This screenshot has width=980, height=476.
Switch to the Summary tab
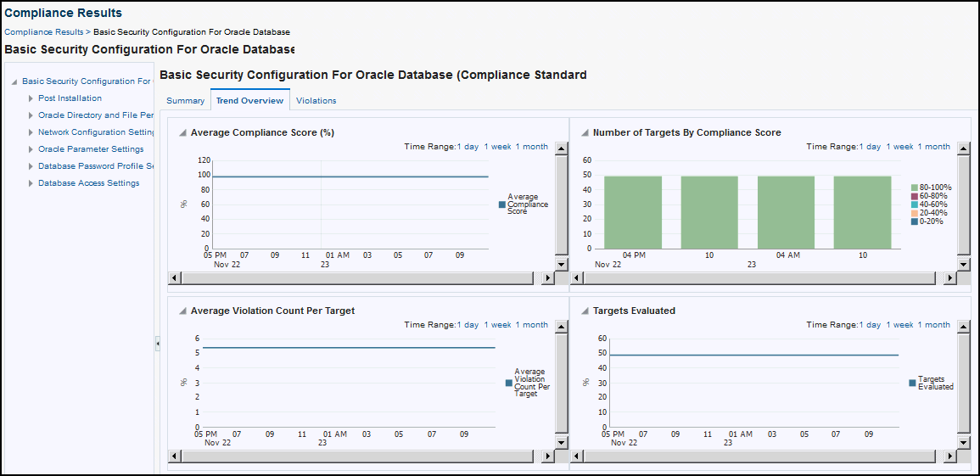tap(185, 101)
